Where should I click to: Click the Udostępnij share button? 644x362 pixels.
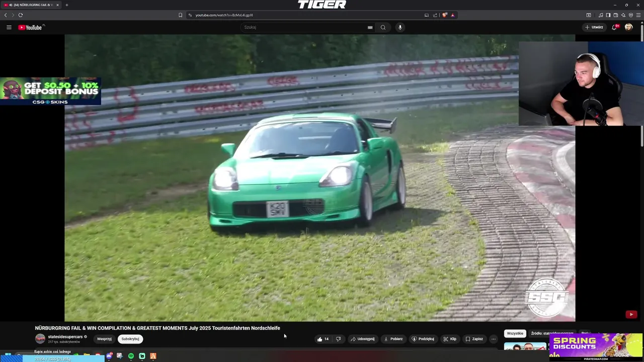pyautogui.click(x=362, y=339)
